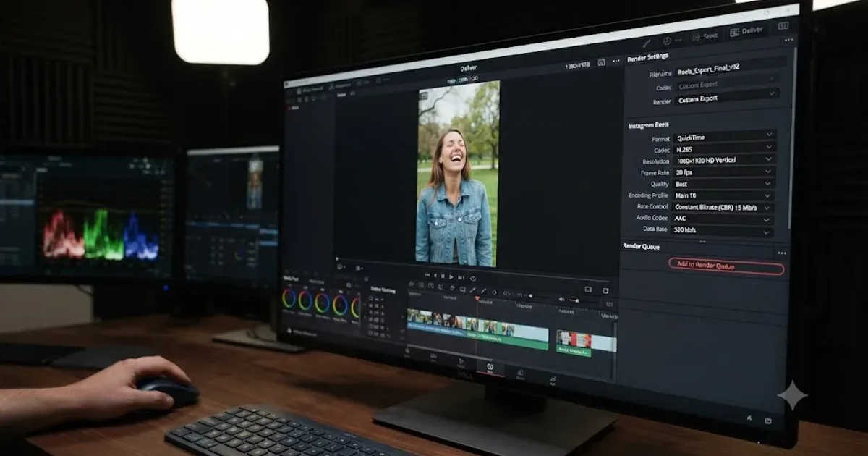
Task: Start playback with the Play button
Action: pyautogui.click(x=451, y=276)
